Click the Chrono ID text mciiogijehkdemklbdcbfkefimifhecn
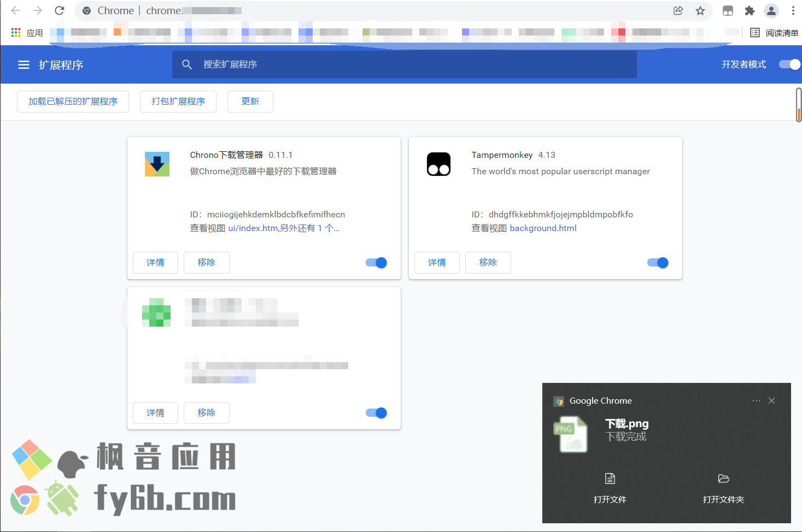802x532 pixels. (276, 215)
